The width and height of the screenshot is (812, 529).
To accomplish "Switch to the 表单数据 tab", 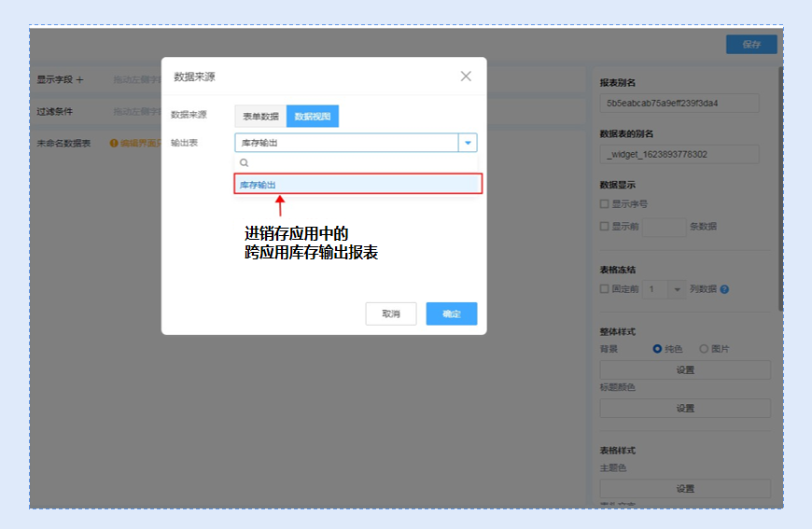I will (260, 117).
